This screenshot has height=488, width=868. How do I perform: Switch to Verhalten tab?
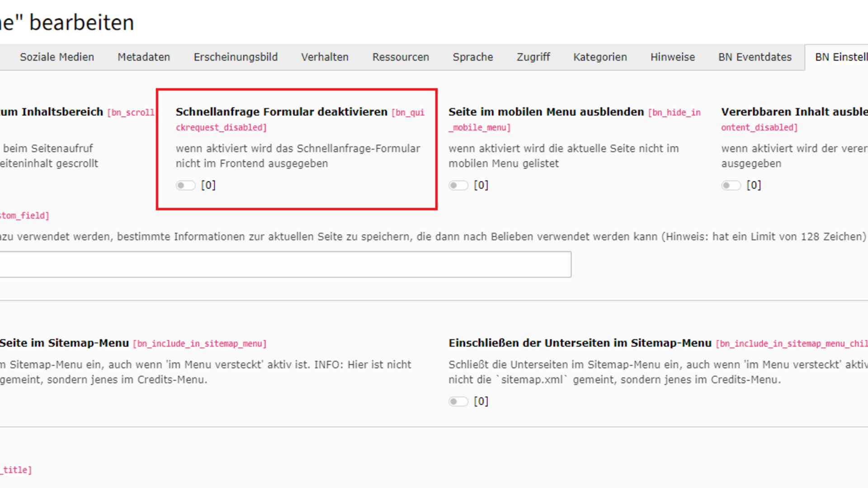[325, 57]
